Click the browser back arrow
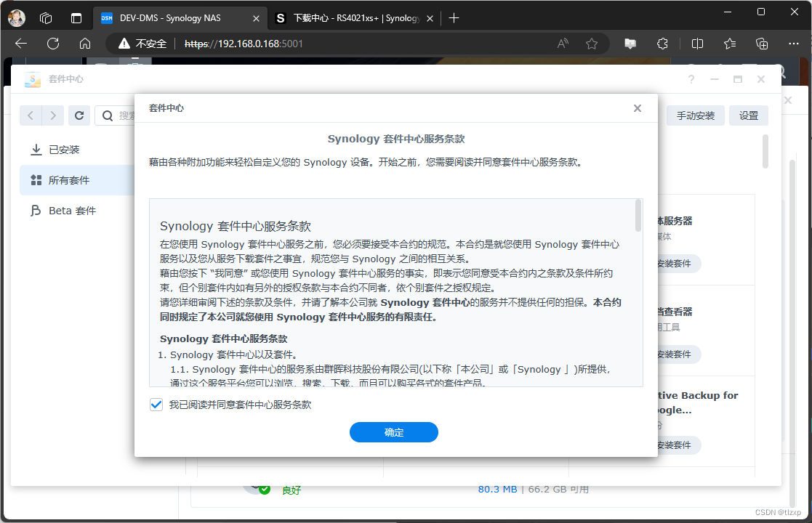The width and height of the screenshot is (812, 523). point(21,44)
